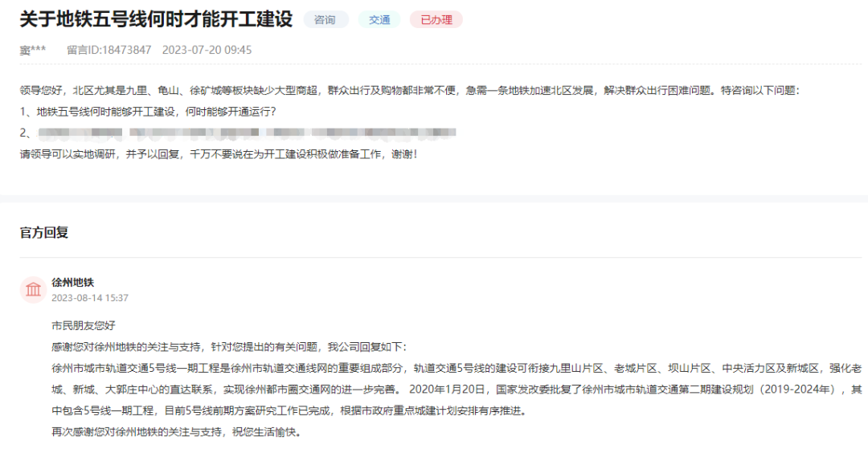Click the title 关于地铁五号线何时才能开工建设
The image size is (868, 453).
point(156,19)
